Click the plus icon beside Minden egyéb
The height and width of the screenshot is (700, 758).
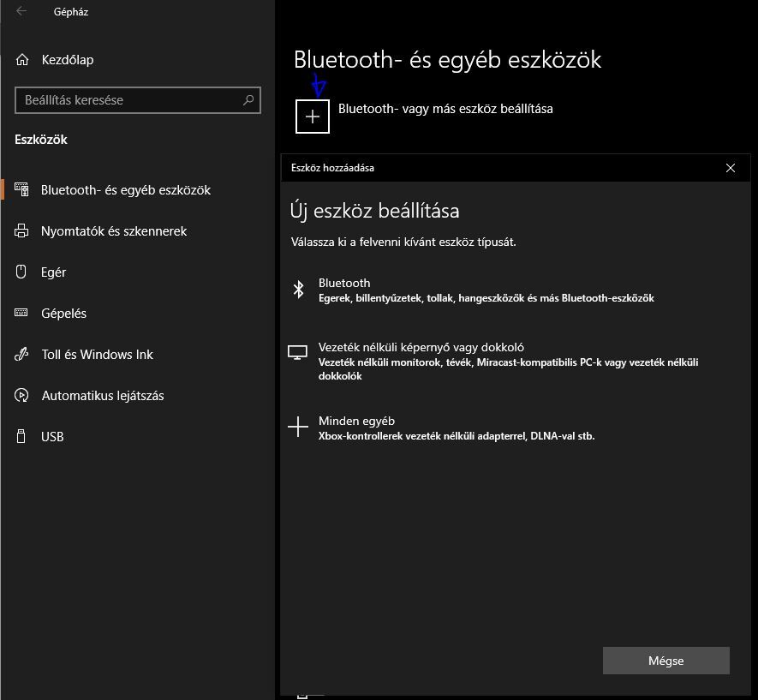(x=298, y=427)
